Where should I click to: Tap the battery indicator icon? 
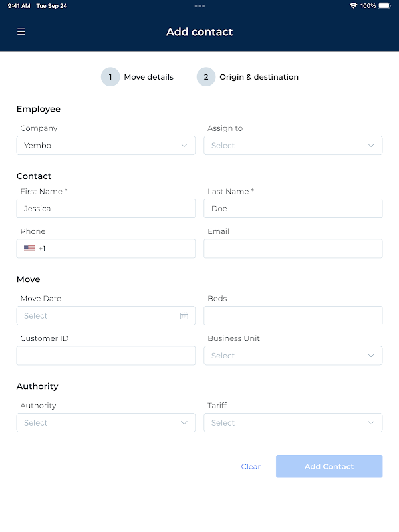coord(384,6)
